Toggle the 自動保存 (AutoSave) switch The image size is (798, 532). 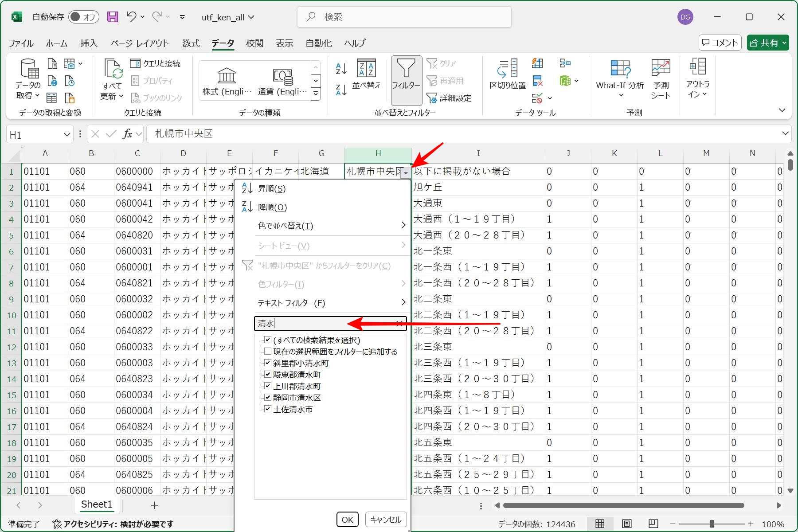pos(84,17)
